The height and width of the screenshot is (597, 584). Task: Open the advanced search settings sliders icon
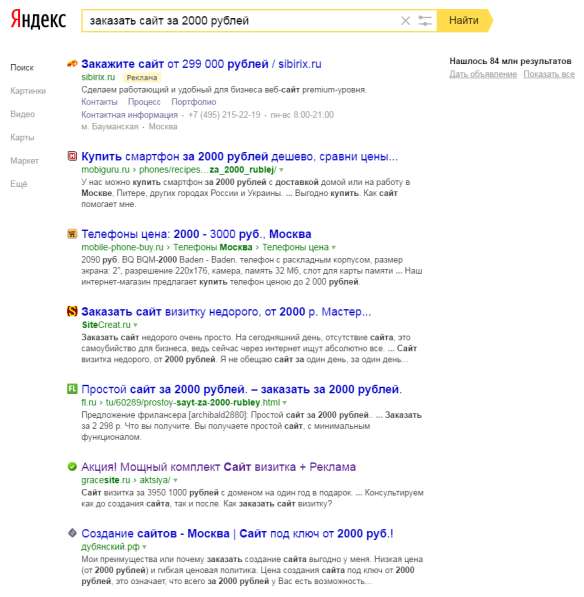[425, 21]
